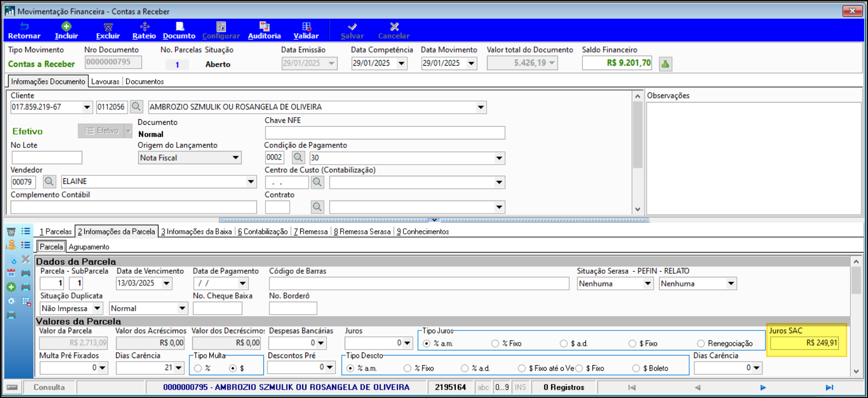Switch to the Lavouras tab
Screen dimensions: 868x398
click(105, 81)
